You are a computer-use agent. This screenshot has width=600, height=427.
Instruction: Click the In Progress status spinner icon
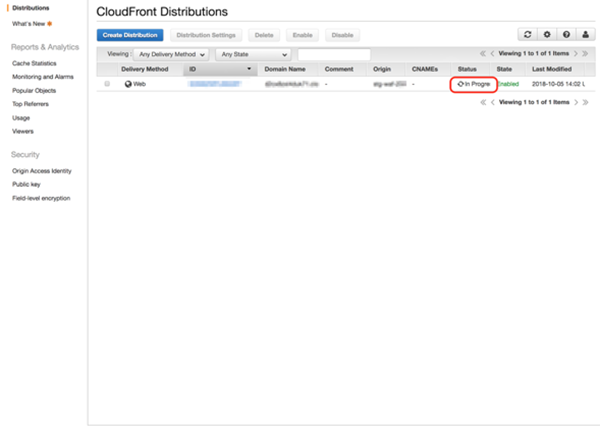(x=461, y=84)
